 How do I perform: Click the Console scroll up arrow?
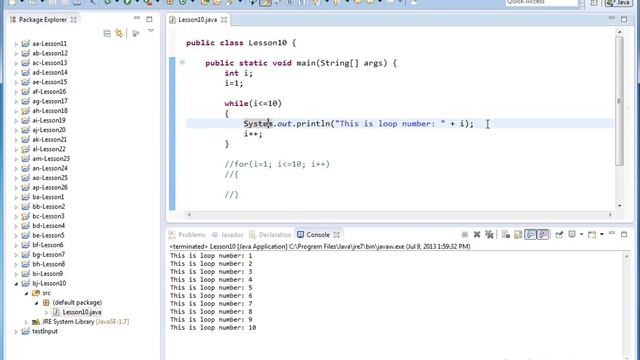tap(627, 256)
